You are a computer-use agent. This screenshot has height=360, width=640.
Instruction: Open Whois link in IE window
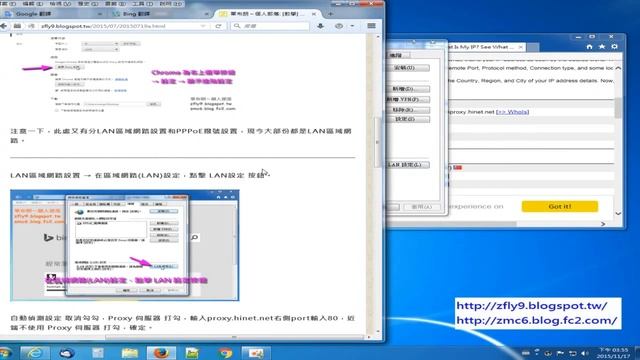pyautogui.click(x=513, y=112)
